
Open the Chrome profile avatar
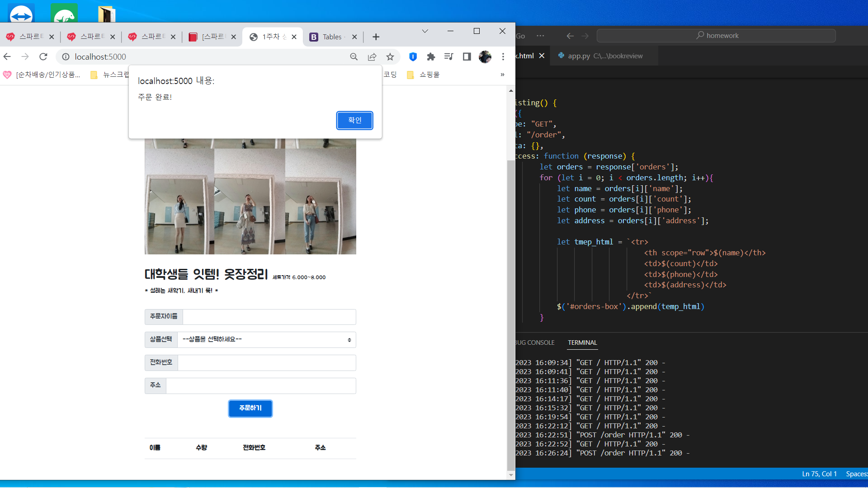(x=485, y=56)
